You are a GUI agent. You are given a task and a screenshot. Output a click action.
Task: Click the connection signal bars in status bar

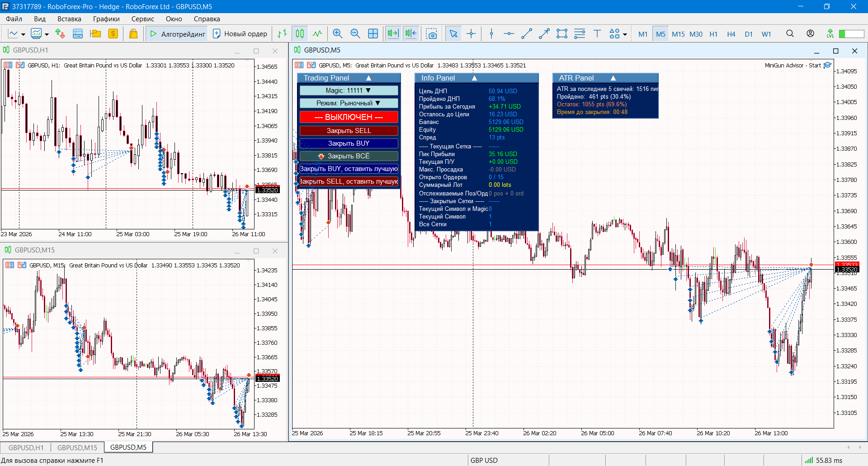point(809,460)
